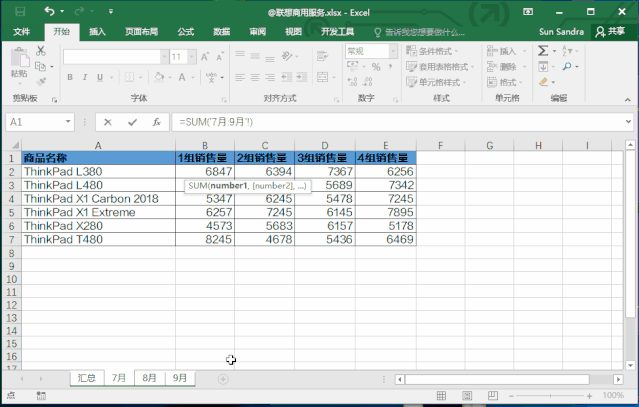Viewport: 639px width, 407px height.
Task: Click the Borders icon
Action: pos(129,77)
